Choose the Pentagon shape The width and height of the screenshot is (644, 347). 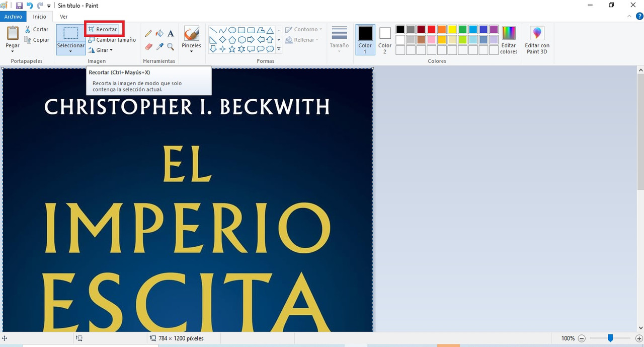232,40
